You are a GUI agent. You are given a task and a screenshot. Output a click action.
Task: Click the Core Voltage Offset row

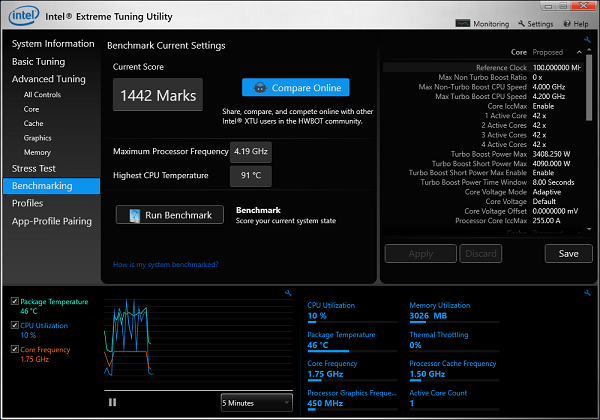click(x=483, y=211)
